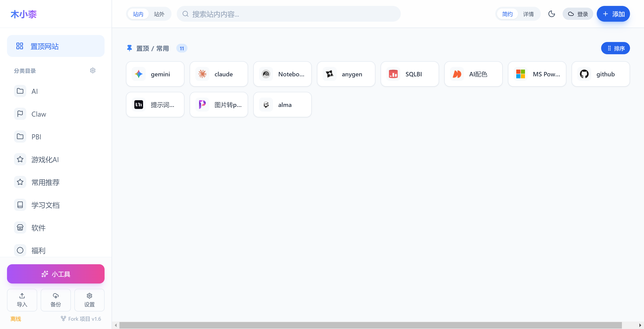Screen dimensions: 644x329
Task: Open the AI配色 site card
Action: tap(473, 74)
